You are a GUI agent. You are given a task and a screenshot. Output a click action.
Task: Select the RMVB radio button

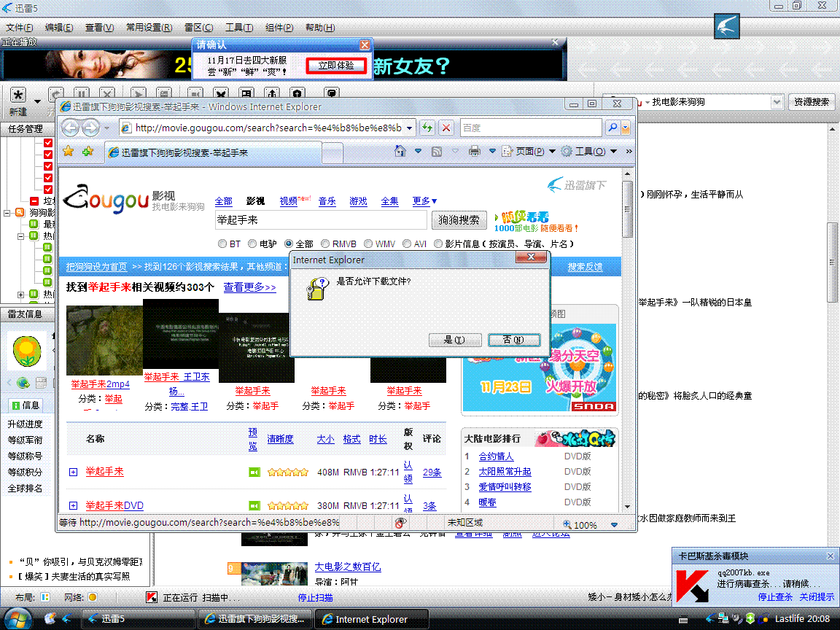[324, 244]
